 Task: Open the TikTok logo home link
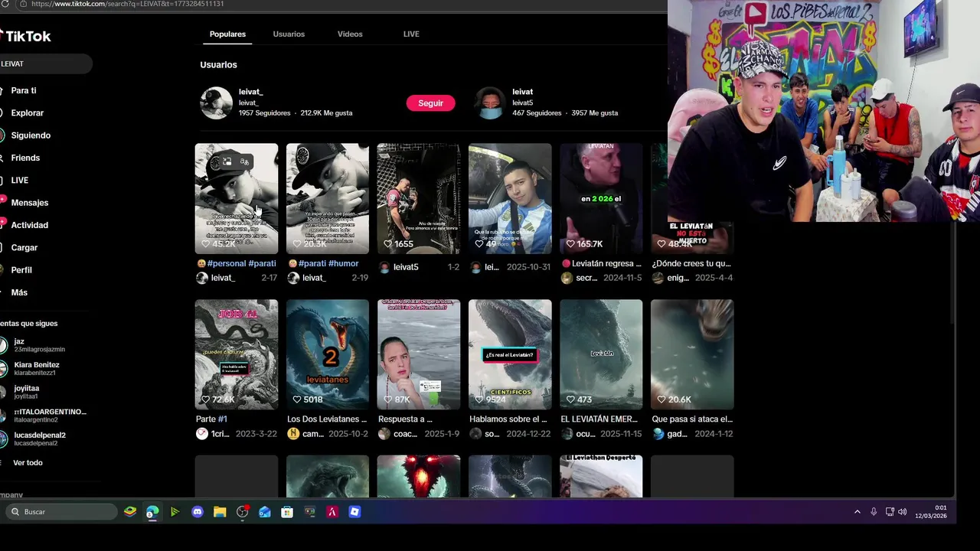[x=25, y=36]
